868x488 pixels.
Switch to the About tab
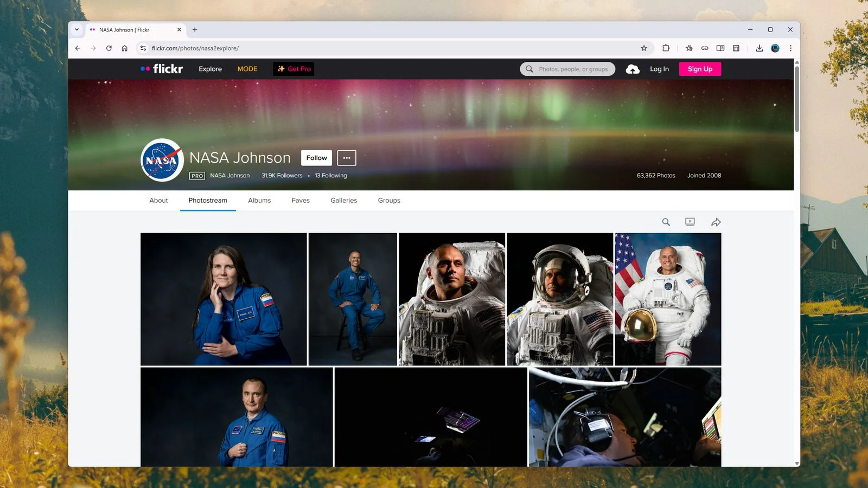(x=158, y=201)
